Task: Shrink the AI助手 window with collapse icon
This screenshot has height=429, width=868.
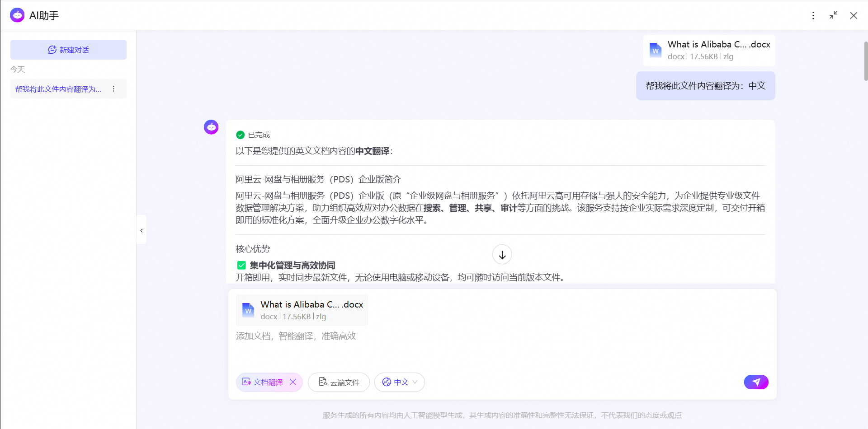Action: 834,15
